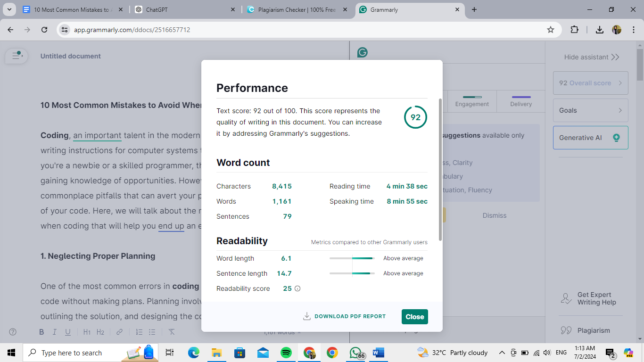Viewport: 644px width, 362px height.
Task: Run the Plagiarism check
Action: [586, 330]
